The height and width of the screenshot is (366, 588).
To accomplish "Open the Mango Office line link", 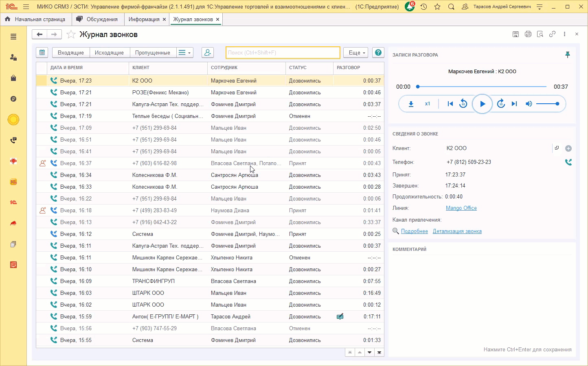I will 461,208.
